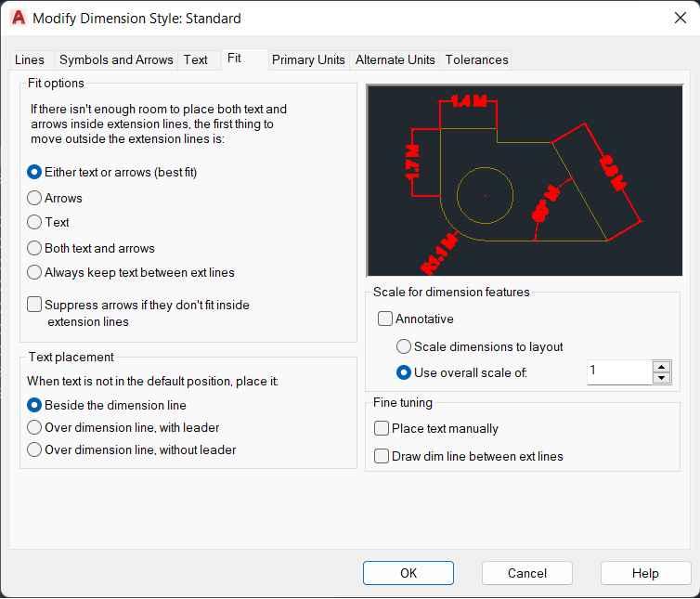The image size is (700, 599).
Task: Click the dimension style preview image
Action: click(x=525, y=180)
